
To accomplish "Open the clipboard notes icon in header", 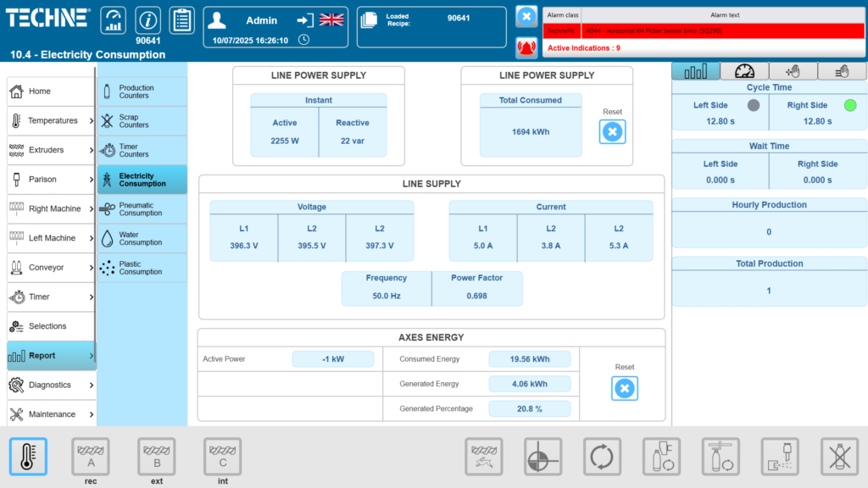I will tap(181, 20).
